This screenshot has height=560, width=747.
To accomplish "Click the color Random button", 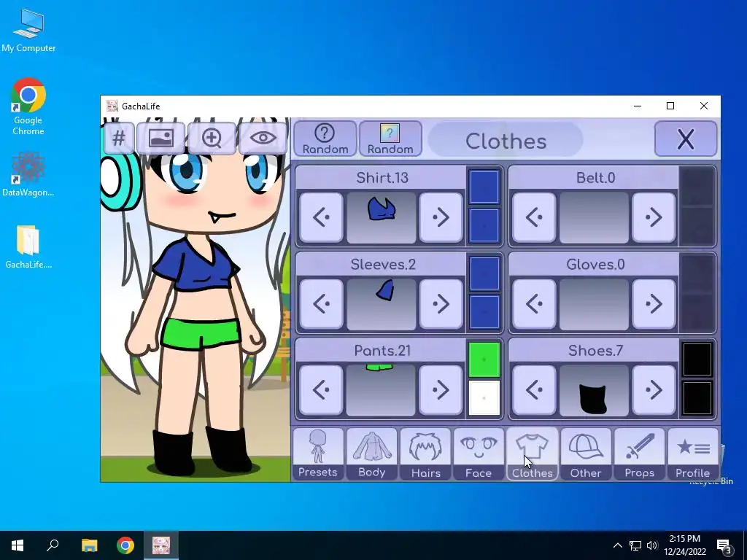I will 390,139.
